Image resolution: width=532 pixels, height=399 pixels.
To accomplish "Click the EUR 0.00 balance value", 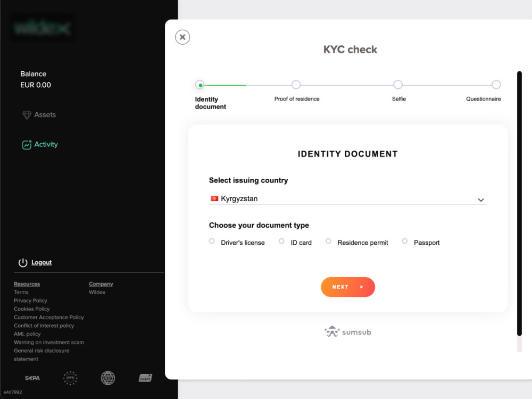I will coord(36,85).
